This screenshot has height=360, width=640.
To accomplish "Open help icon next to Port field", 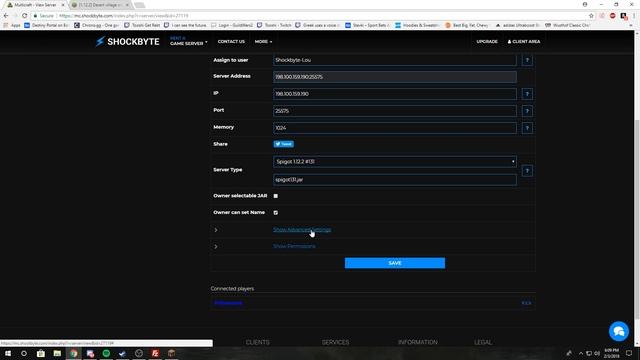I will point(527,111).
